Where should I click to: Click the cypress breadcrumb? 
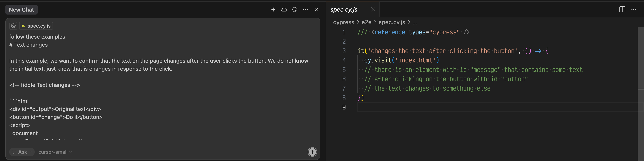tap(343, 22)
